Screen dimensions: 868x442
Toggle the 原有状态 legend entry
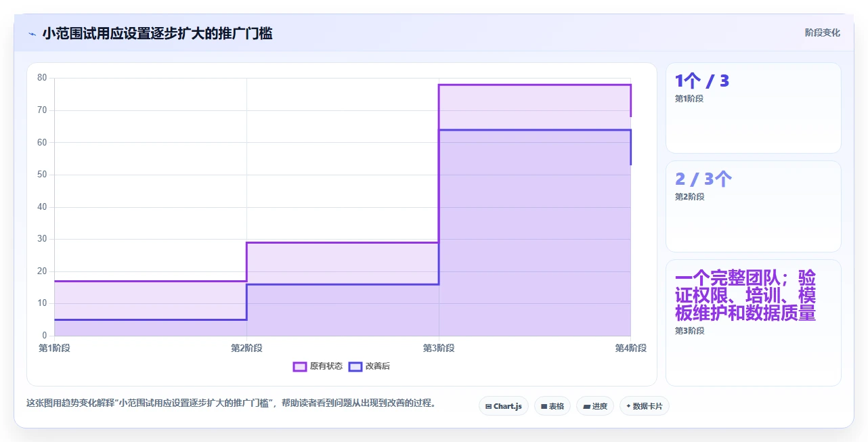click(x=318, y=366)
